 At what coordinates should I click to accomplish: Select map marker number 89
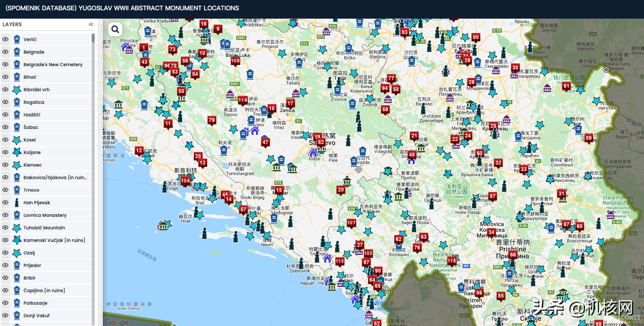588,138
